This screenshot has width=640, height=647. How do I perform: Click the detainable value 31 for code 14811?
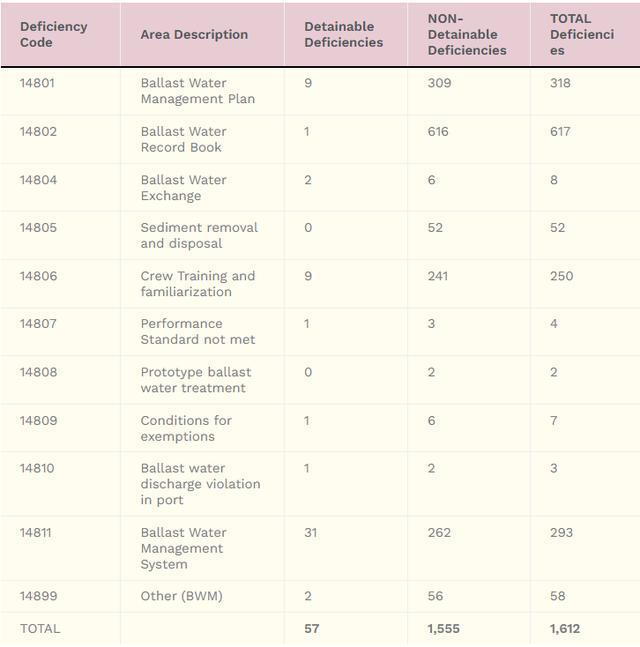pos(310,533)
